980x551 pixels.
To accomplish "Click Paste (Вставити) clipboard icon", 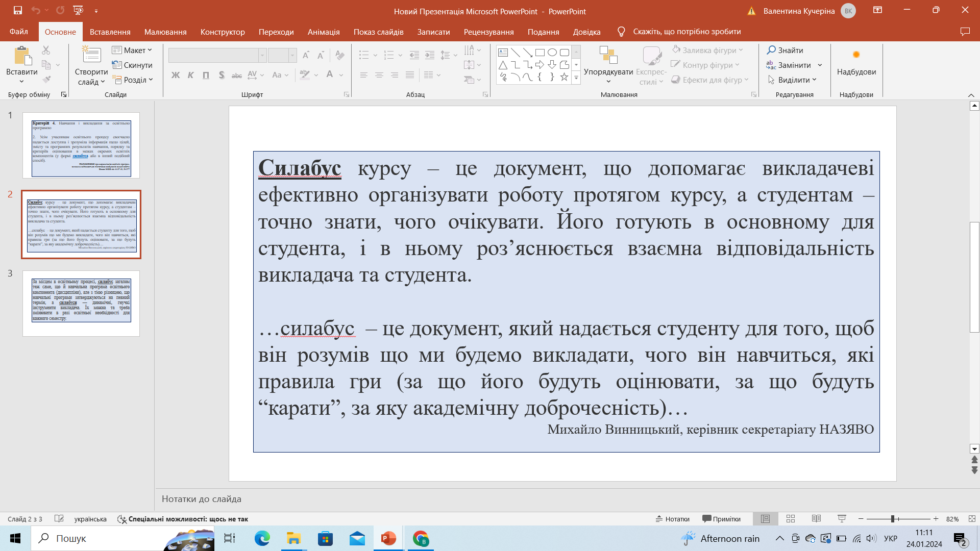I will tap(21, 56).
